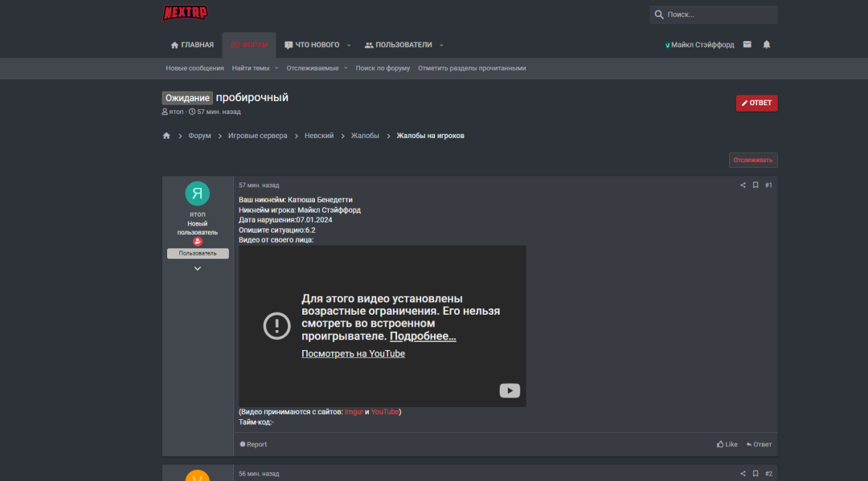Share post #2 via share icon

coord(743,474)
